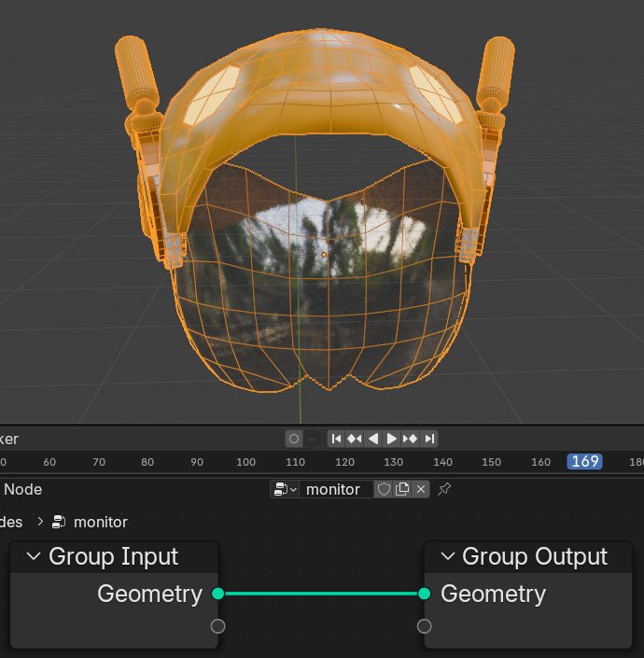Collapse the Group Output node
This screenshot has width=644, height=658.
(447, 557)
